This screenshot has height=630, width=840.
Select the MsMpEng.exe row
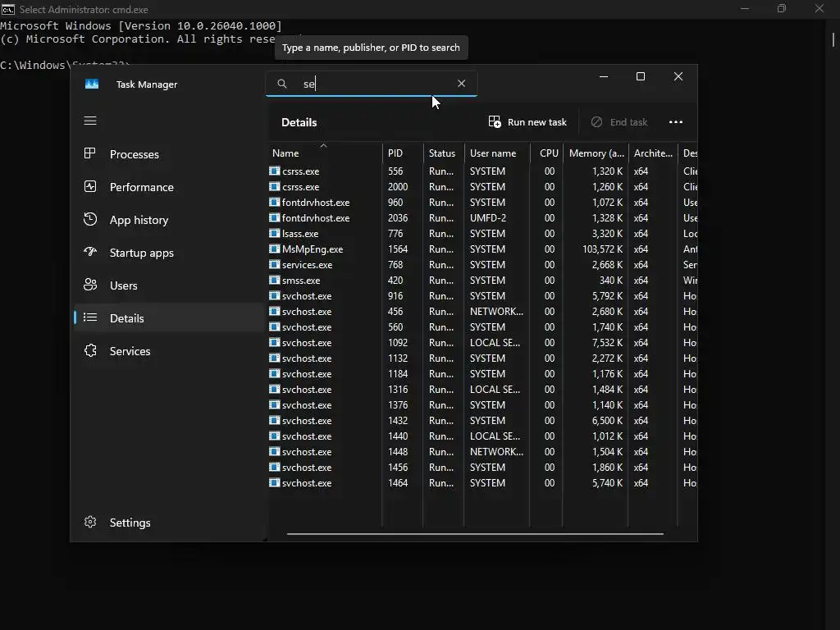[x=482, y=249]
